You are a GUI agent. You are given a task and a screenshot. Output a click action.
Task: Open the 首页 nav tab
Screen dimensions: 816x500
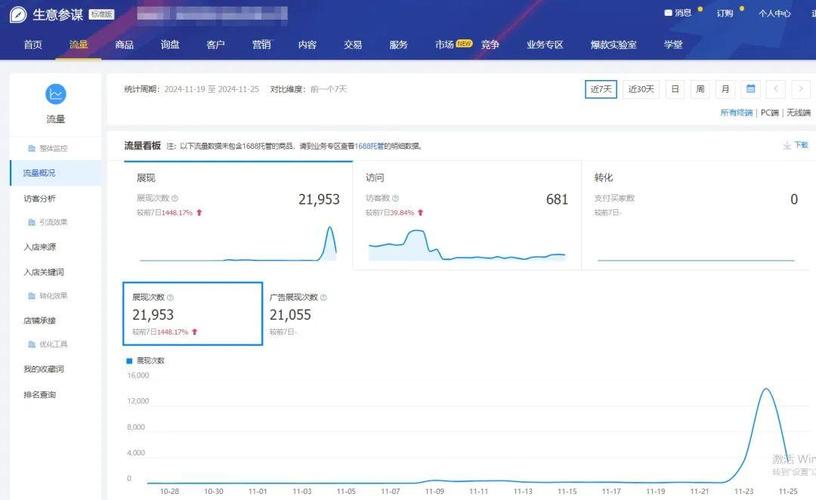coord(33,45)
